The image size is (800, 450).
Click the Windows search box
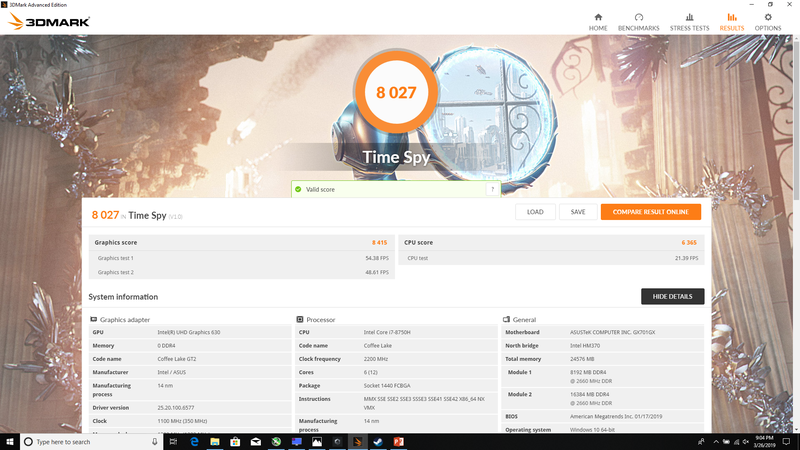click(90, 441)
